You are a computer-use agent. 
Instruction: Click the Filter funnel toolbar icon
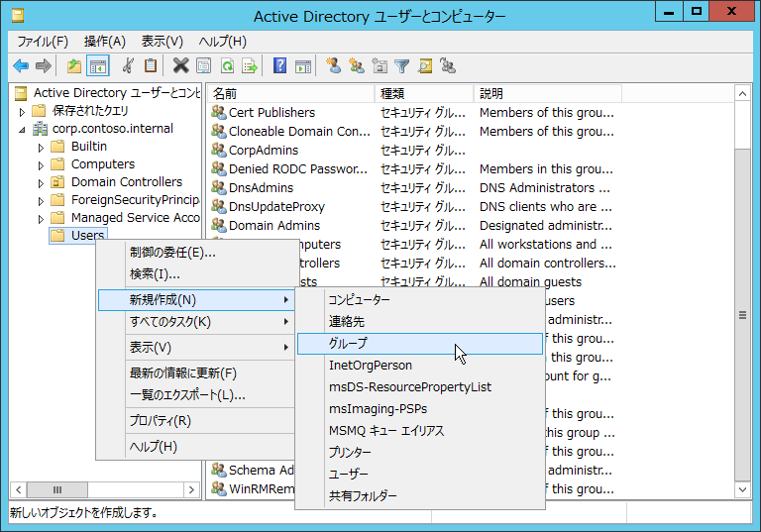[402, 65]
